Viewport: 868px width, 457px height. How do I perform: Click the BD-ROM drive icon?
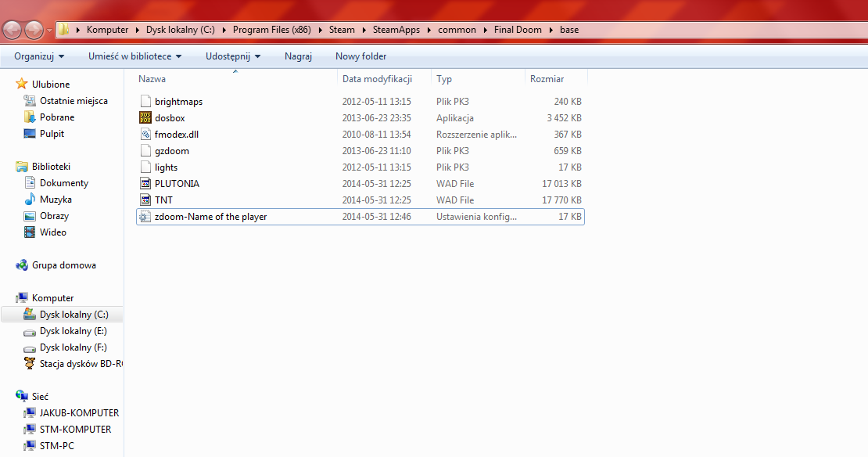point(30,363)
